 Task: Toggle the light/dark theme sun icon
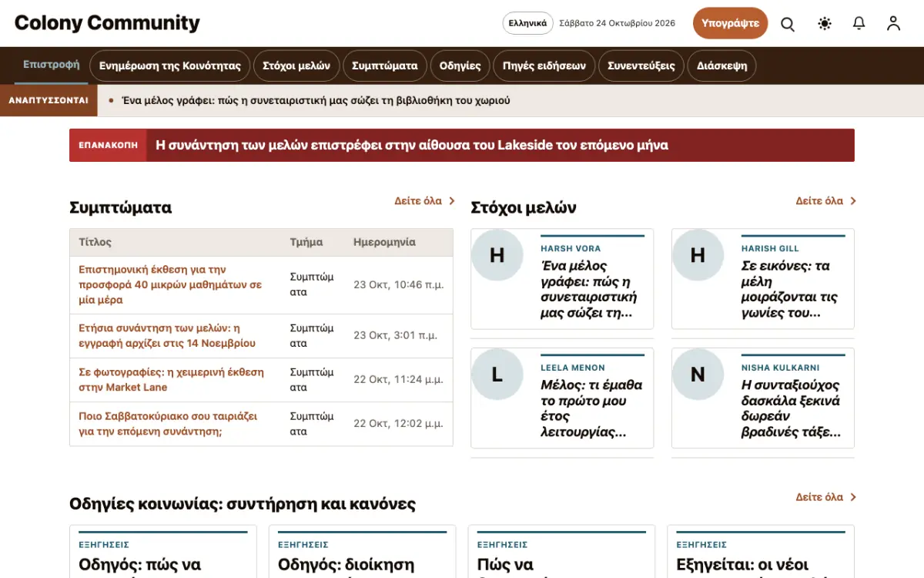825,24
